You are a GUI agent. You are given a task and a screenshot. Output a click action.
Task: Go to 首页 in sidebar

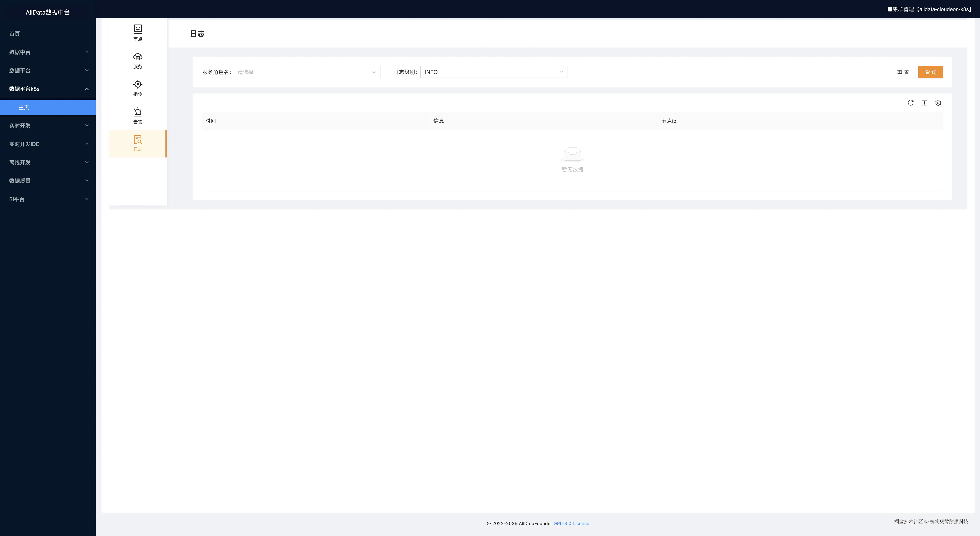14,34
